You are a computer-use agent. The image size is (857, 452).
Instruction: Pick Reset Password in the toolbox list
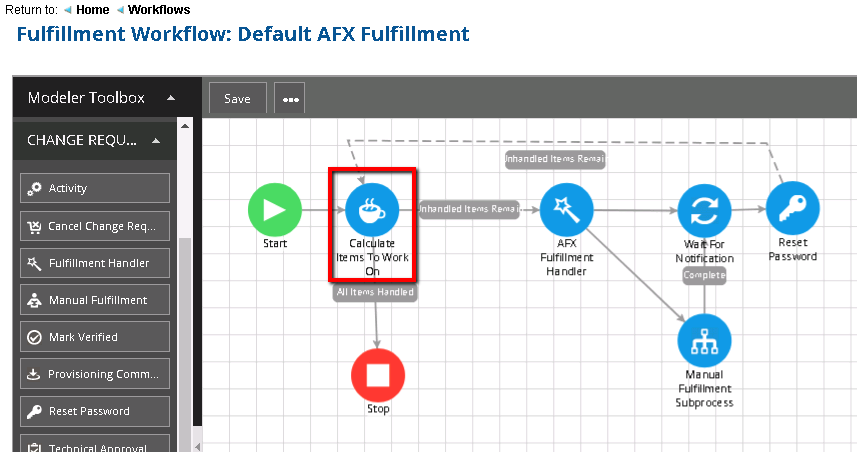point(95,411)
